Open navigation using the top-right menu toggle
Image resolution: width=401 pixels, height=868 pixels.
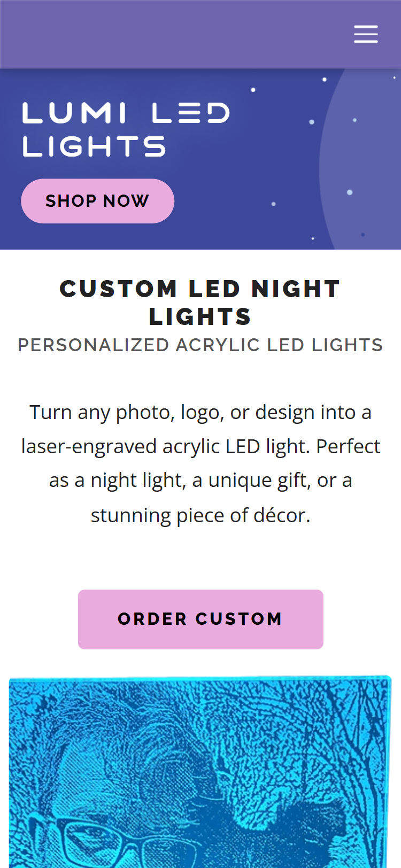[x=366, y=34]
